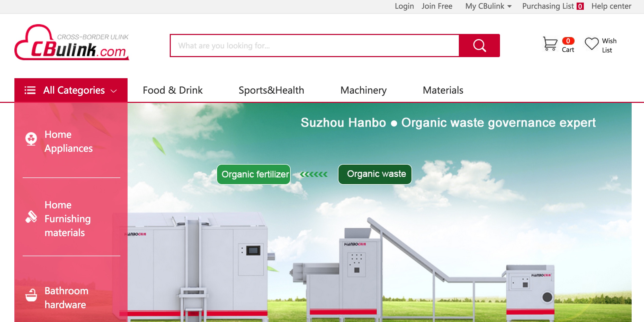The height and width of the screenshot is (322, 644).
Task: Click the cart count badge
Action: (568, 41)
